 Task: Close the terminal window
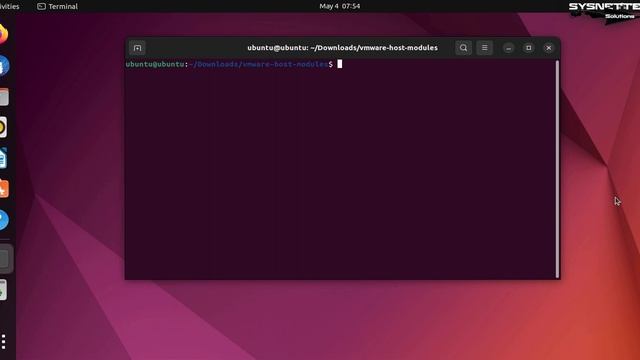point(549,48)
